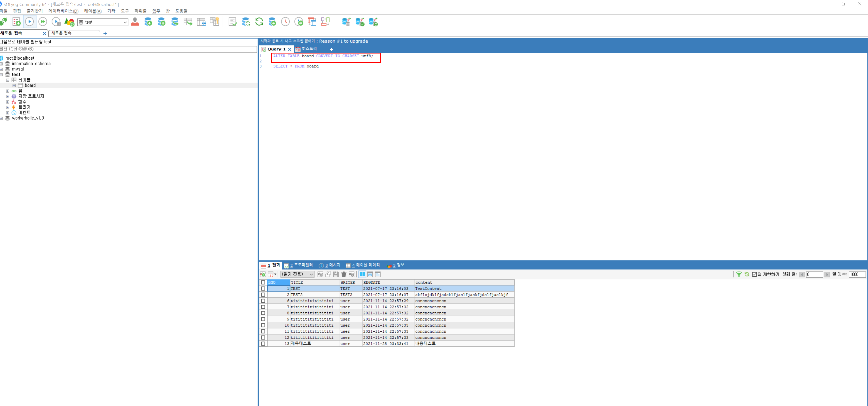This screenshot has width=868, height=406.
Task: Check the row checkbox for TEST2
Action: click(x=263, y=294)
